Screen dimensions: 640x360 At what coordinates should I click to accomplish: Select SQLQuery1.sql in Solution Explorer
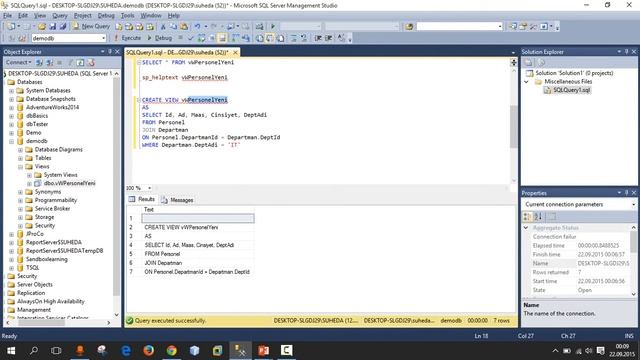(x=571, y=90)
